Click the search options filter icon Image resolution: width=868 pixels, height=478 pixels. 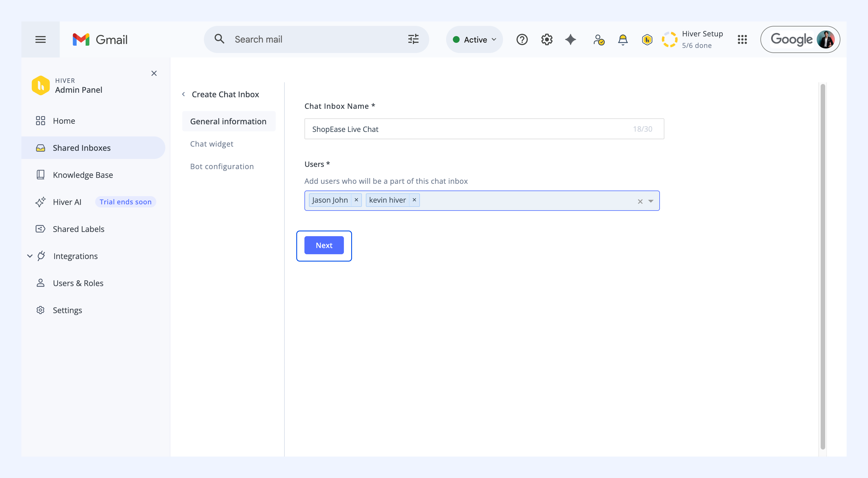(x=413, y=39)
